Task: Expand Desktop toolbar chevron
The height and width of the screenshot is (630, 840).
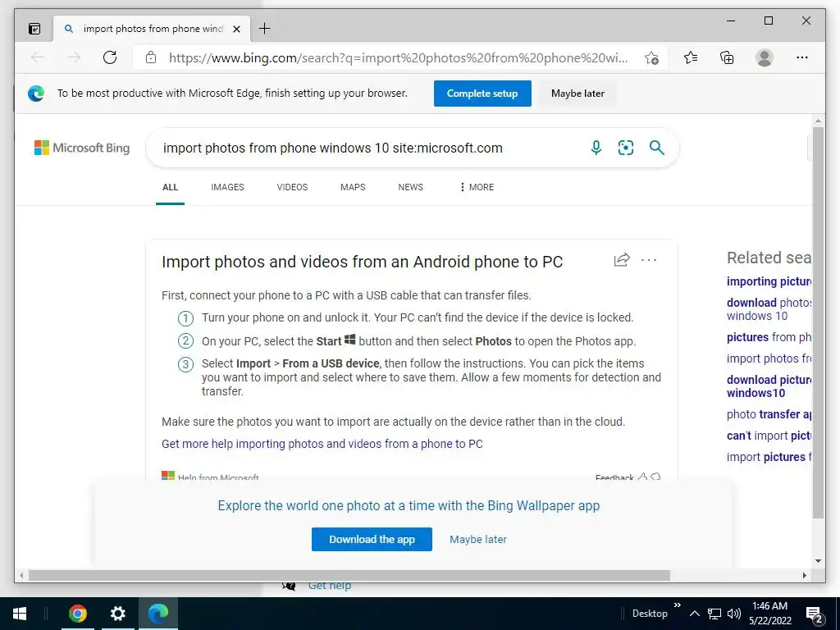Action: click(x=677, y=605)
